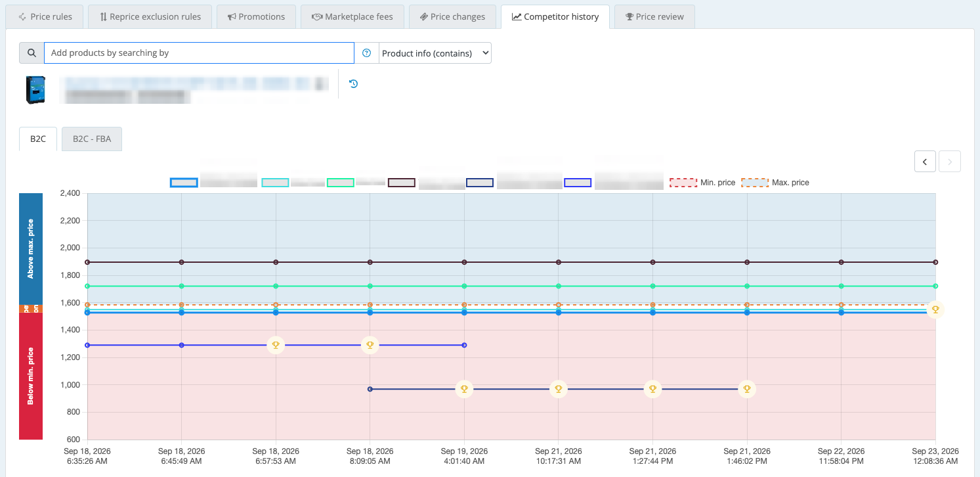Open Marketplace fees tab
The width and height of the screenshot is (980, 477).
click(352, 17)
